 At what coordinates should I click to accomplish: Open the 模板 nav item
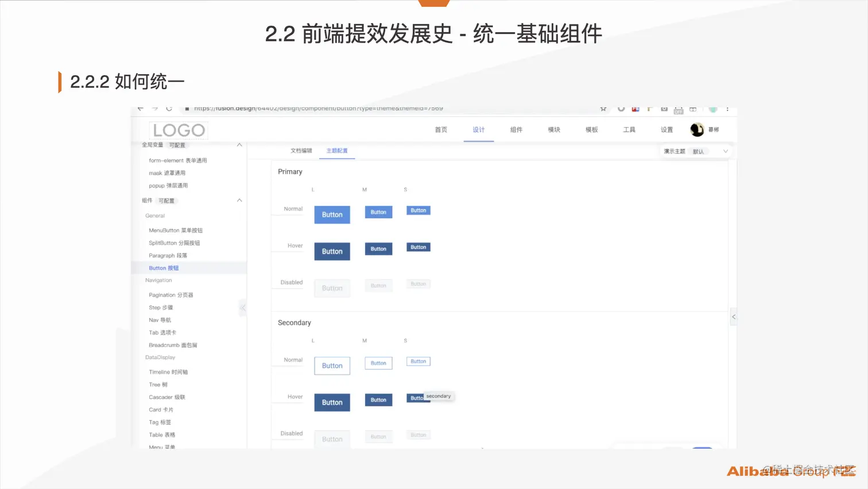pyautogui.click(x=592, y=130)
